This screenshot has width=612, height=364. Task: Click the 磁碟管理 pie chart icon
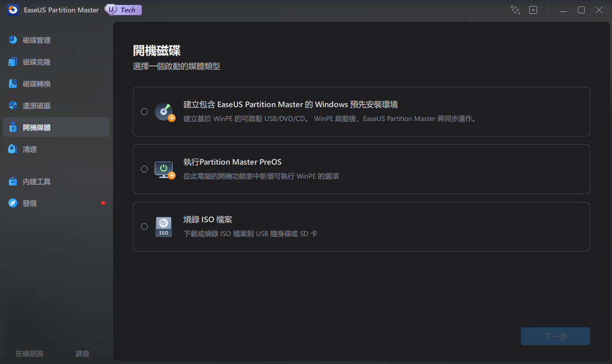[13, 40]
